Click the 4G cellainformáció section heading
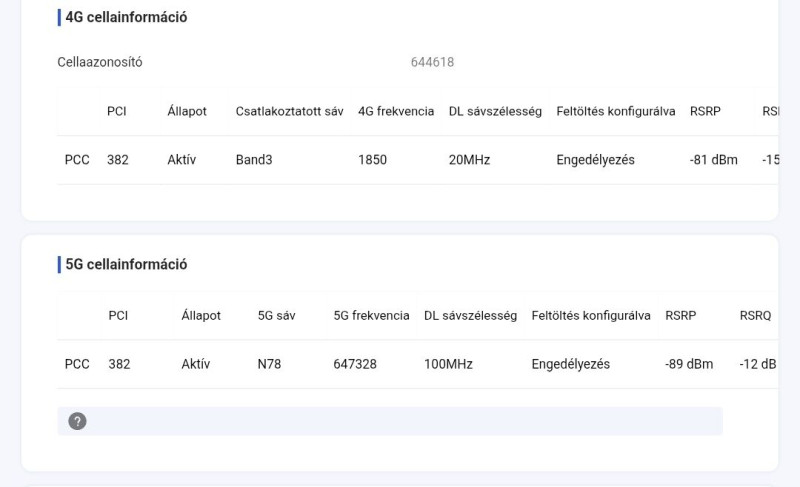This screenshot has height=487, width=800. pyautogui.click(x=126, y=17)
